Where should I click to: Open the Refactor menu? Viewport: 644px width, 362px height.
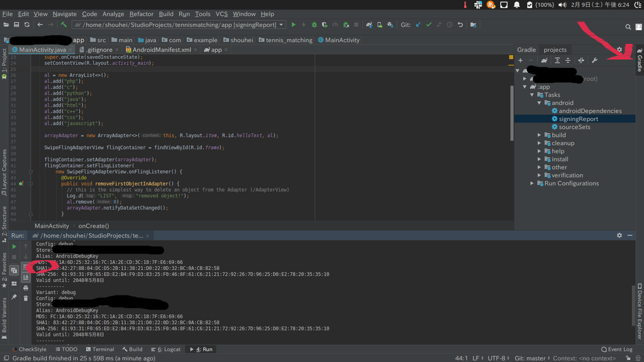(x=142, y=14)
